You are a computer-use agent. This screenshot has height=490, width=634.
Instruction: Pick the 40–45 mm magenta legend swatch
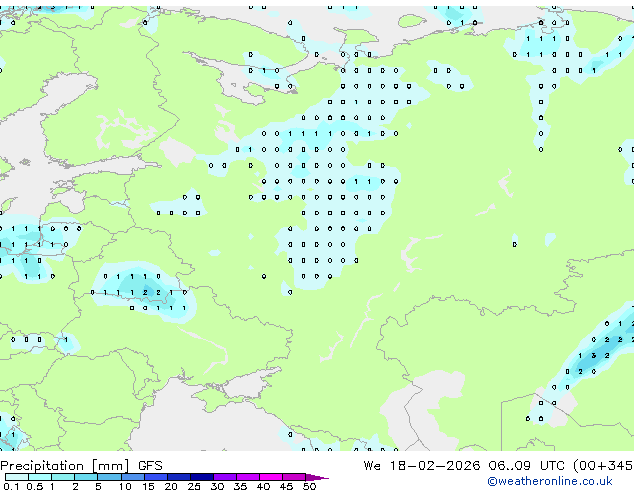tap(271, 477)
